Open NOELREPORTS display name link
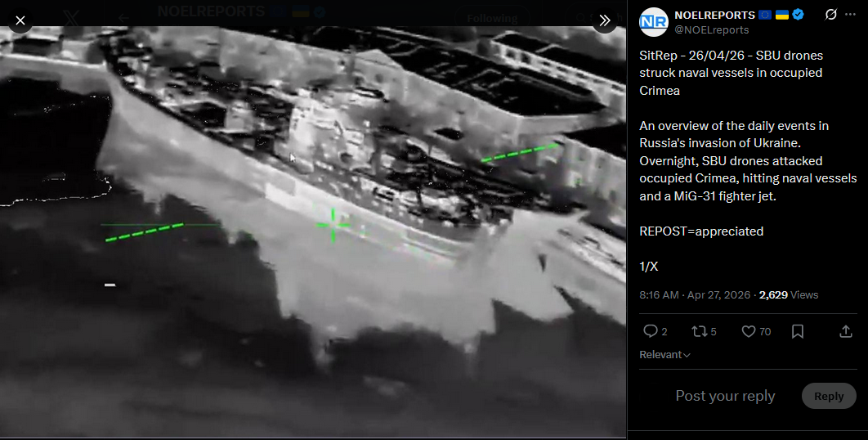 click(714, 15)
